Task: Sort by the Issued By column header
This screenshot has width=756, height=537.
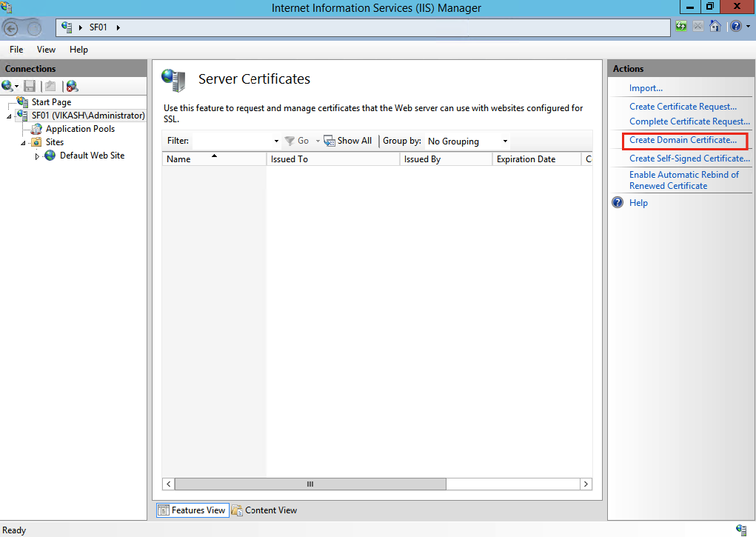Action: point(446,159)
